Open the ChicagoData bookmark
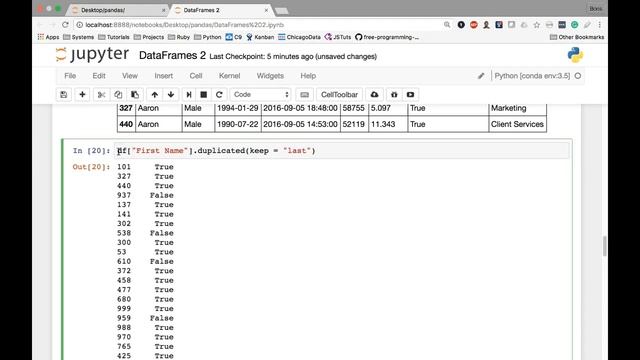Viewport: 640px width, 360px height. pos(299,37)
